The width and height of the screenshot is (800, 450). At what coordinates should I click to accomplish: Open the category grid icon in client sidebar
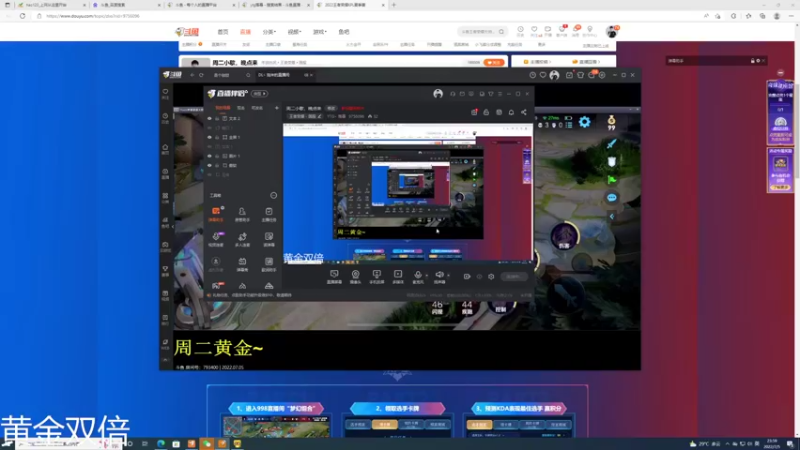pyautogui.click(x=165, y=197)
